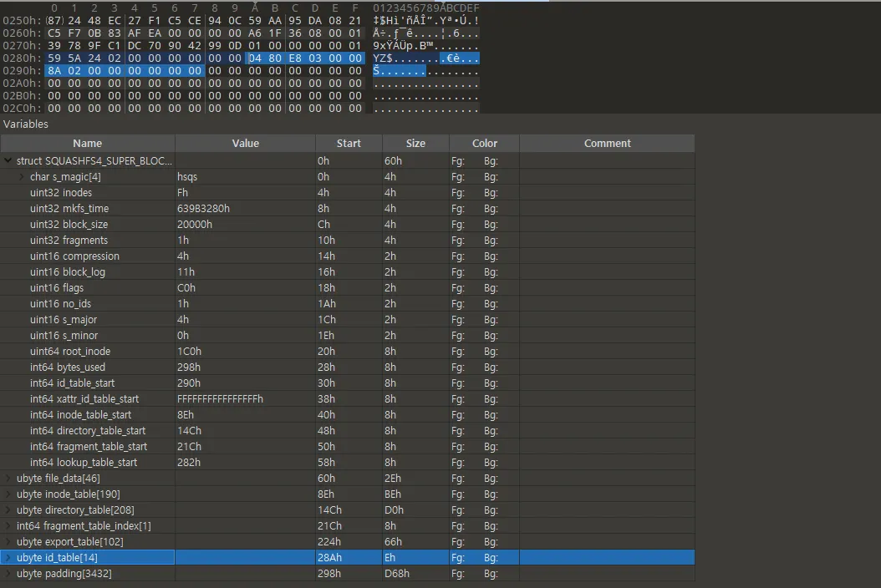Expand the ubyte inode_table[190] entry
881x588 pixels.
tap(8, 494)
